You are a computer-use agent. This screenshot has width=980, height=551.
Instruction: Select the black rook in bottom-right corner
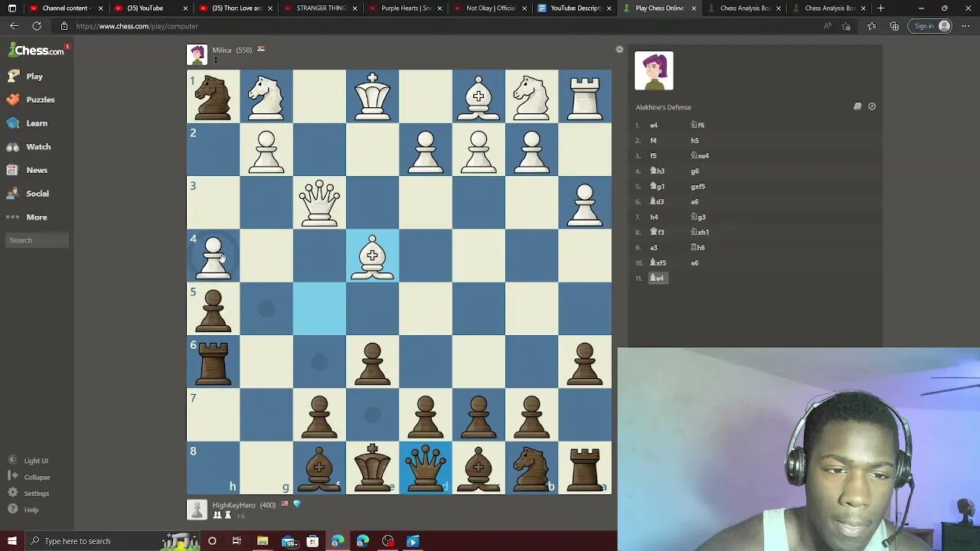pyautogui.click(x=585, y=468)
